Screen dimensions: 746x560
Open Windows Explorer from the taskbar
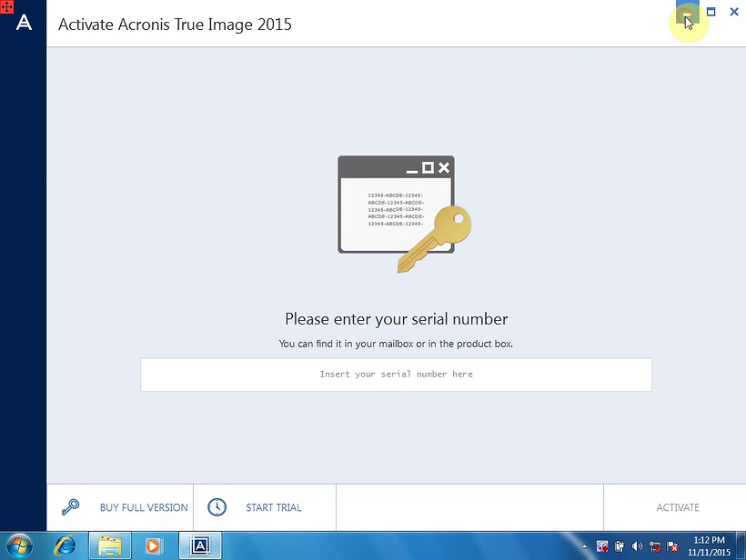pyautogui.click(x=110, y=546)
